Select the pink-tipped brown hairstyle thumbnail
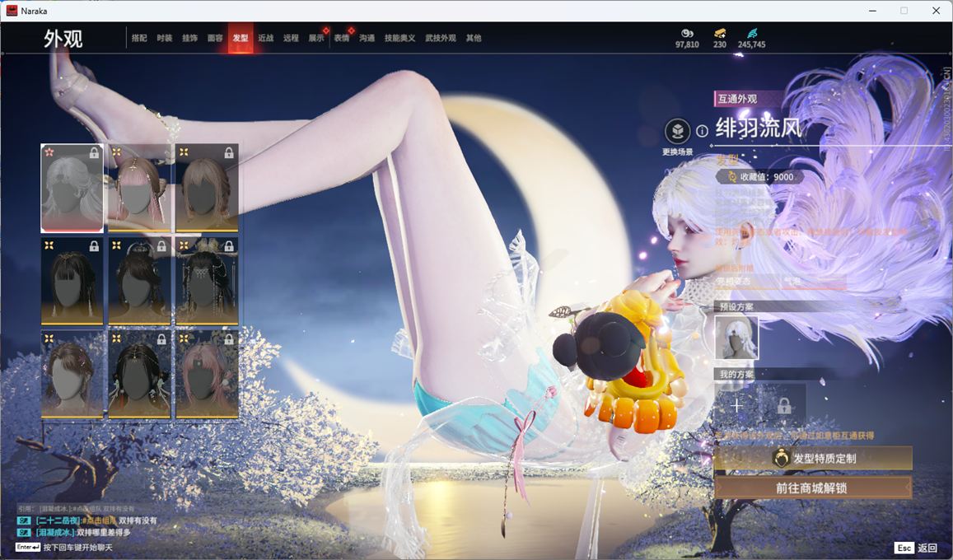 [139, 189]
